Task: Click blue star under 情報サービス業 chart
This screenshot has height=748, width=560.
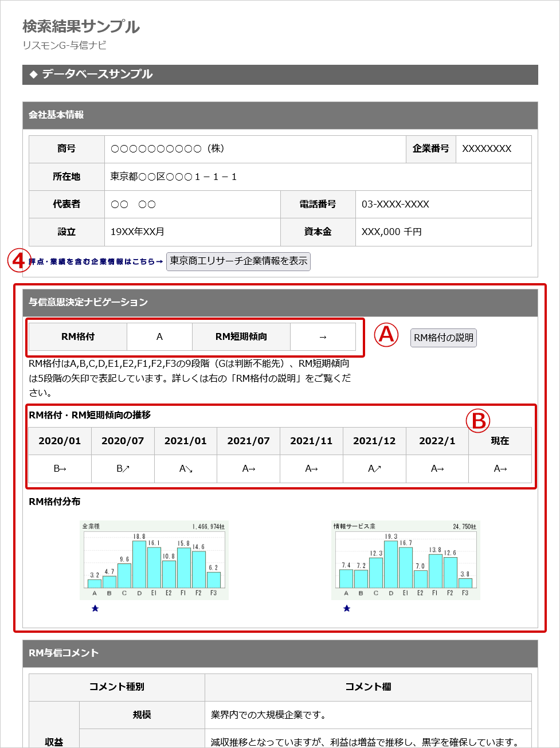Action: [x=347, y=608]
